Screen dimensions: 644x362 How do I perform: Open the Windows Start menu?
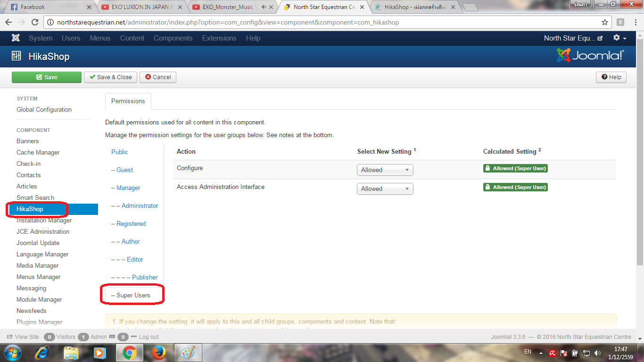pos(12,353)
